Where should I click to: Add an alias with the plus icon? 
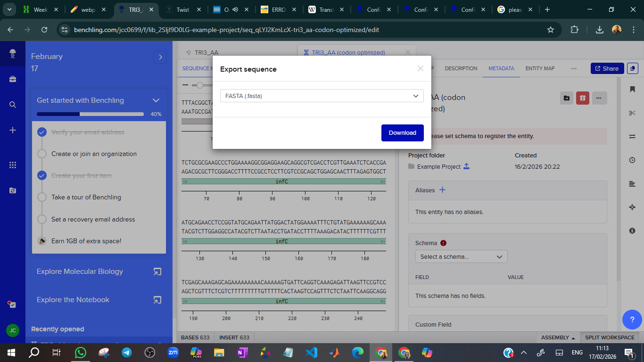click(x=442, y=190)
